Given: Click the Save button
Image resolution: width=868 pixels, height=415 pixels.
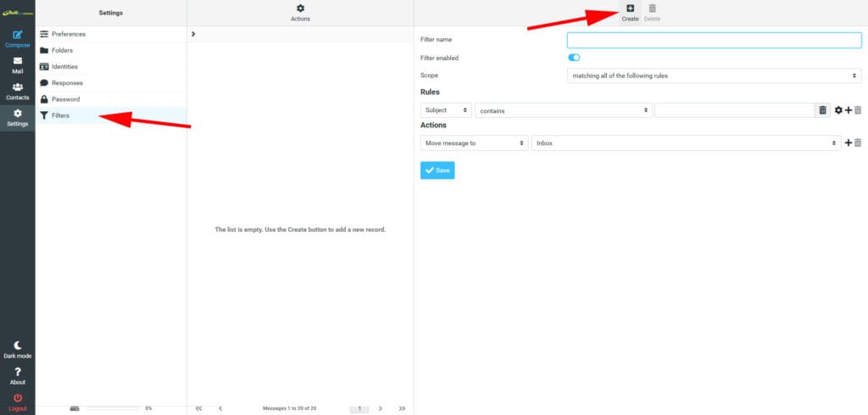Looking at the screenshot, I should click(437, 171).
